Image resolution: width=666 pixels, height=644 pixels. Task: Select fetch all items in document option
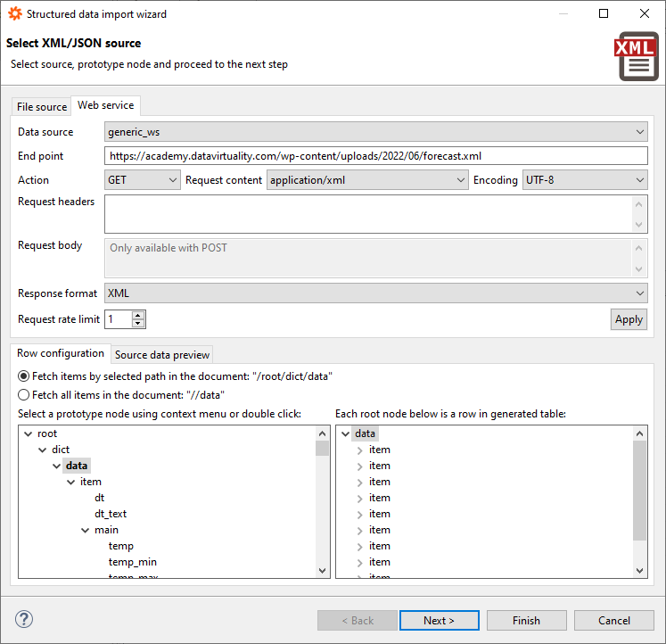click(24, 394)
